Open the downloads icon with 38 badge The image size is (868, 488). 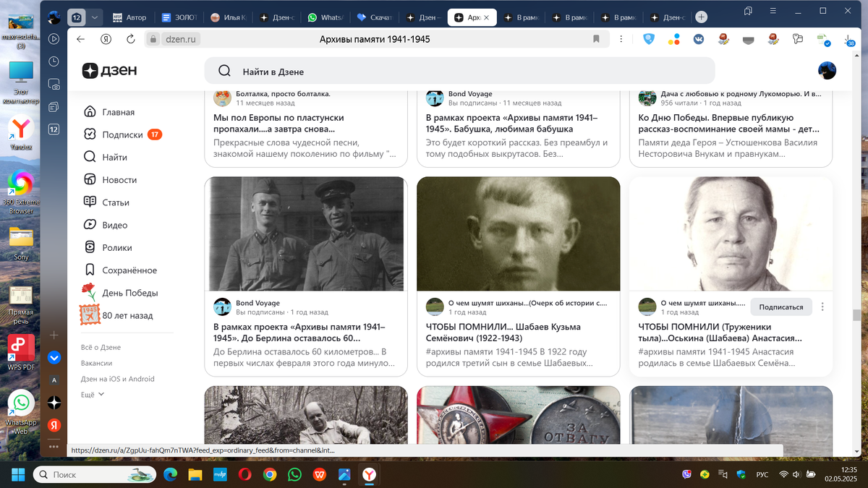(x=848, y=40)
